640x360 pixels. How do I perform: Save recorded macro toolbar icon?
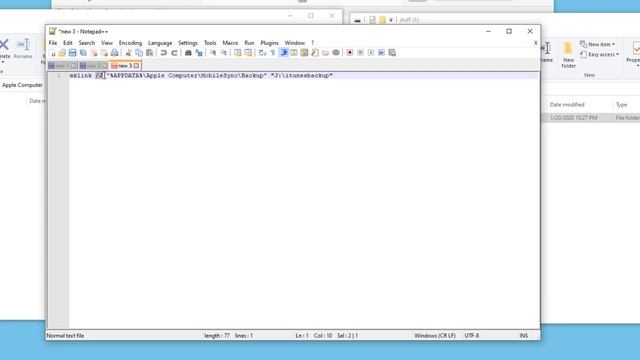coord(392,53)
